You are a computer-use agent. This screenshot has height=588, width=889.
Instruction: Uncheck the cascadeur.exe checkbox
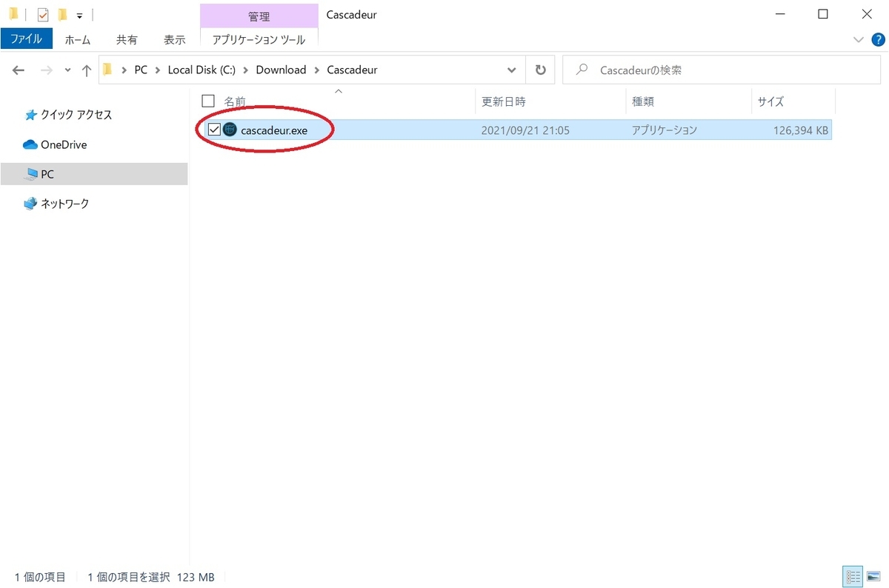[214, 130]
